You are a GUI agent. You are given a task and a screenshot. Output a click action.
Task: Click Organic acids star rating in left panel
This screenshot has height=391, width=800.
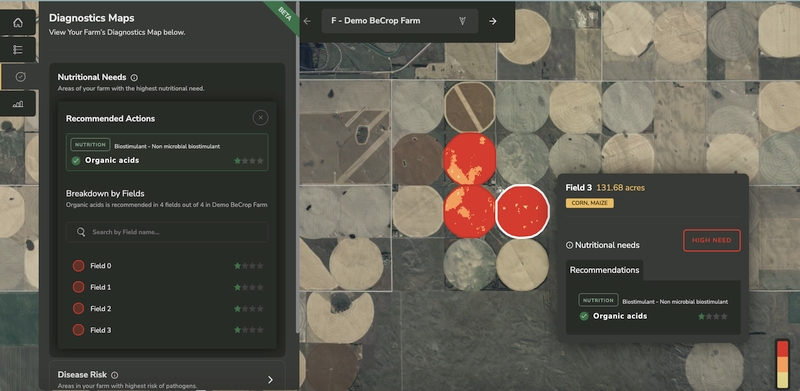tap(249, 161)
